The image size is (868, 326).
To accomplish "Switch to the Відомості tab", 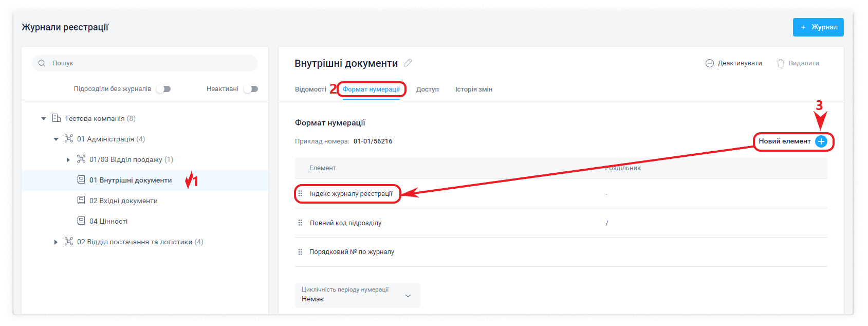I will (310, 89).
